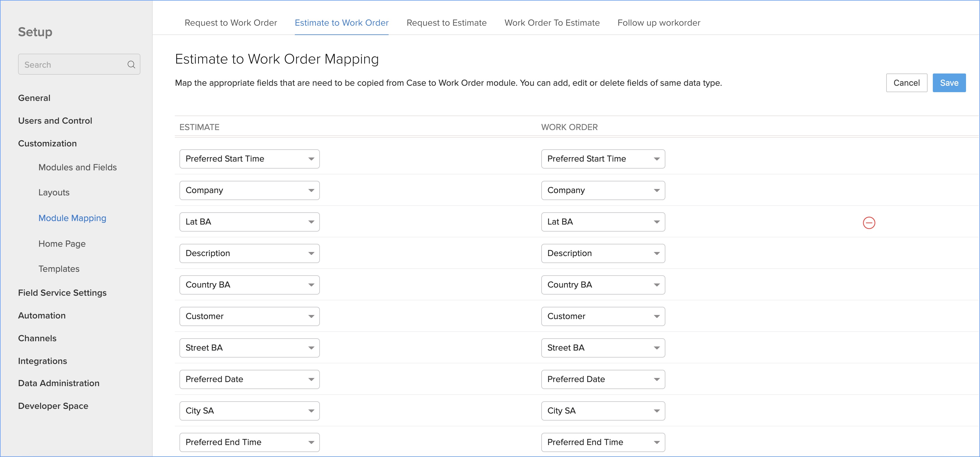Expand Work Order City SA dropdown
980x457 pixels.
point(603,411)
